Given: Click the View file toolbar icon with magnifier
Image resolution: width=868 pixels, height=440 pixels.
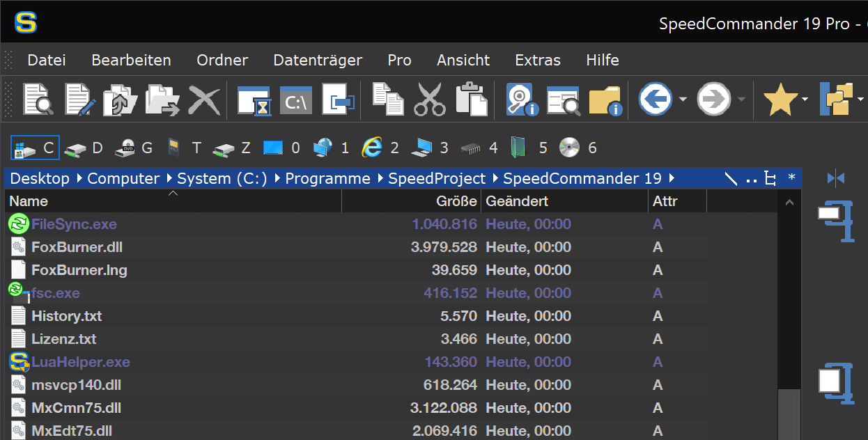Looking at the screenshot, I should point(38,100).
